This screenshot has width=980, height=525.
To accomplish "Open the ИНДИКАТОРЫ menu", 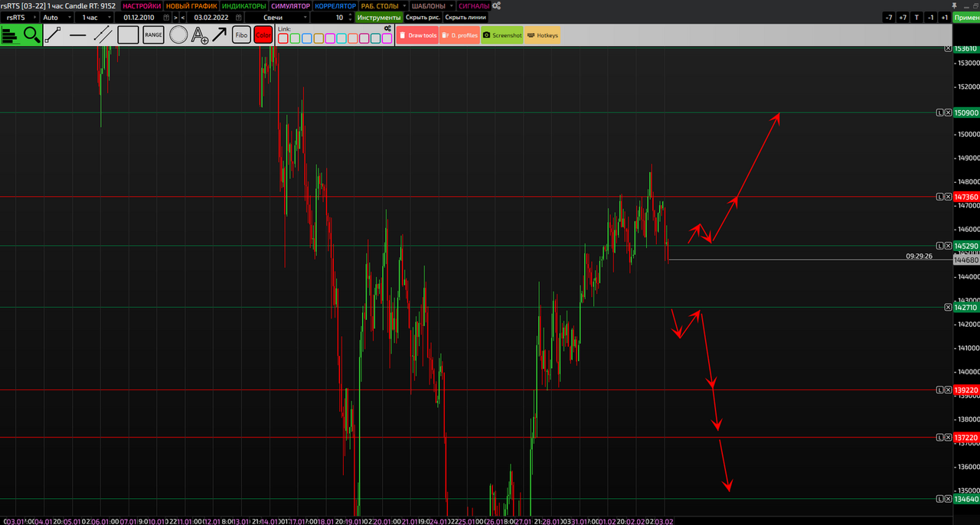I will [243, 5].
